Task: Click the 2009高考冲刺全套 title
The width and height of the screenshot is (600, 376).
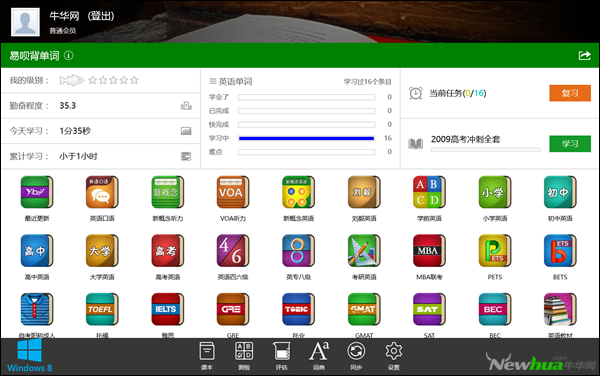Action: tap(465, 139)
